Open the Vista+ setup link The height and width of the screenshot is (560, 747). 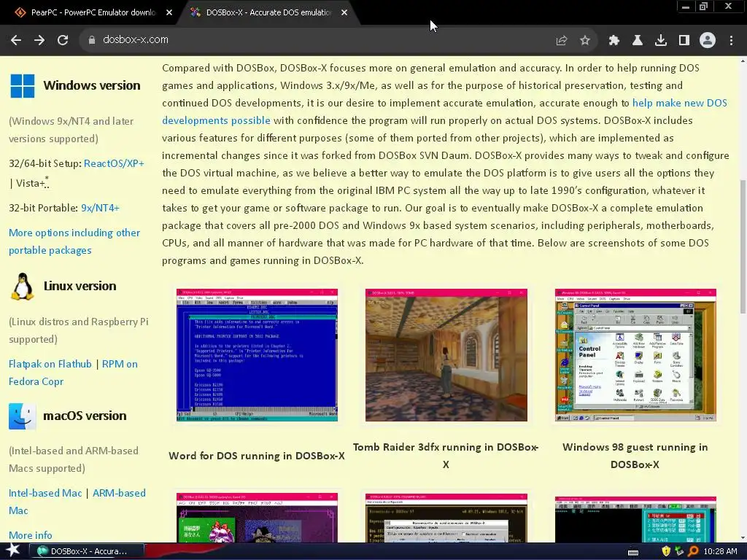pyautogui.click(x=31, y=183)
